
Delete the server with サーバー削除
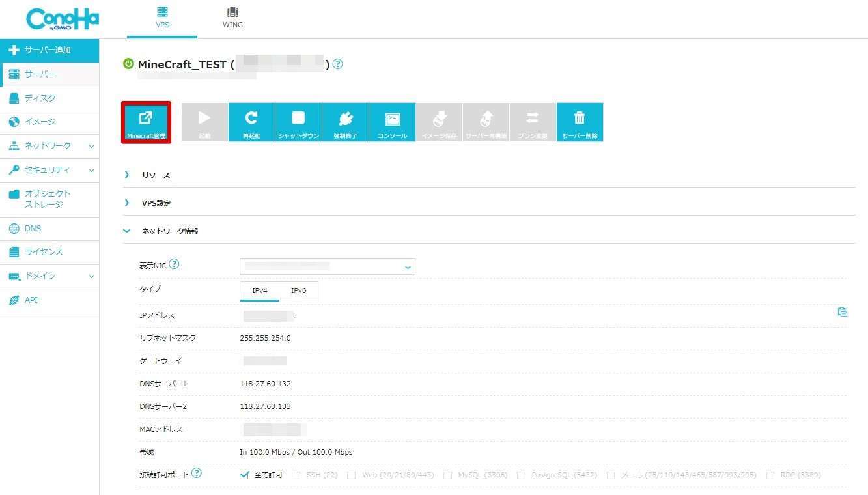click(580, 122)
